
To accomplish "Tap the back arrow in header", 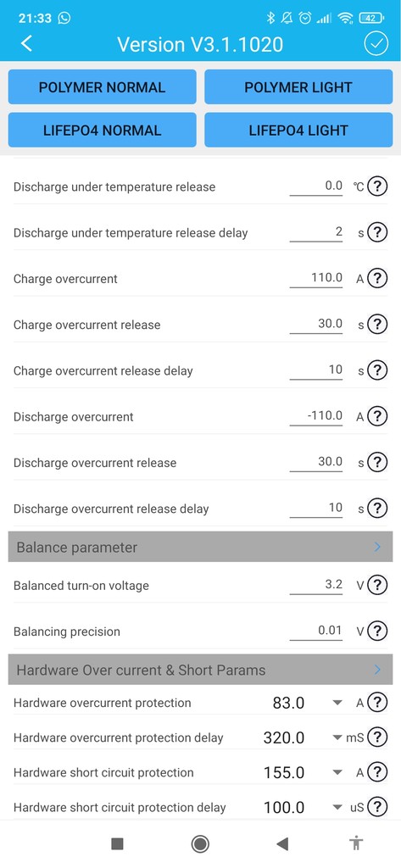I will (x=26, y=43).
